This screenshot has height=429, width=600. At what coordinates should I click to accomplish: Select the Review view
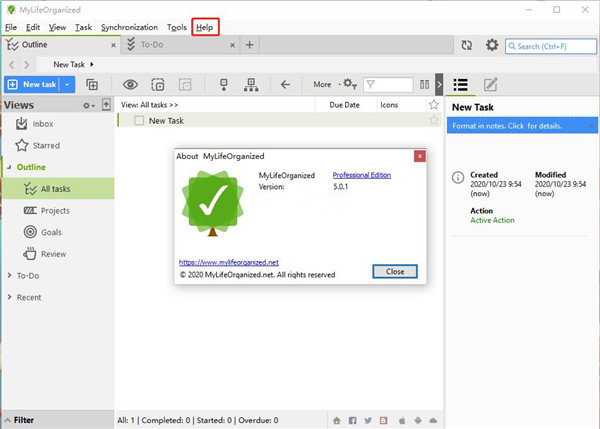pyautogui.click(x=53, y=254)
